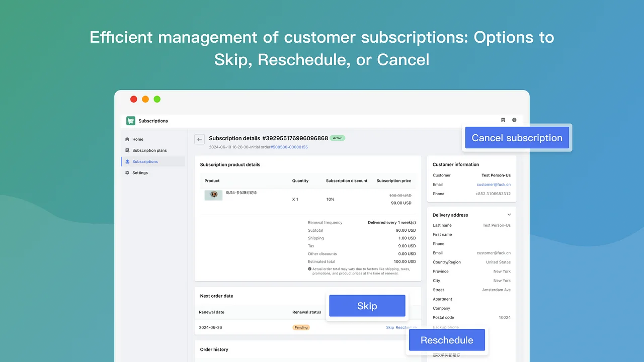Select the Subscriptions entry in the sidebar
Screen dimensions: 644x362
tap(145, 161)
